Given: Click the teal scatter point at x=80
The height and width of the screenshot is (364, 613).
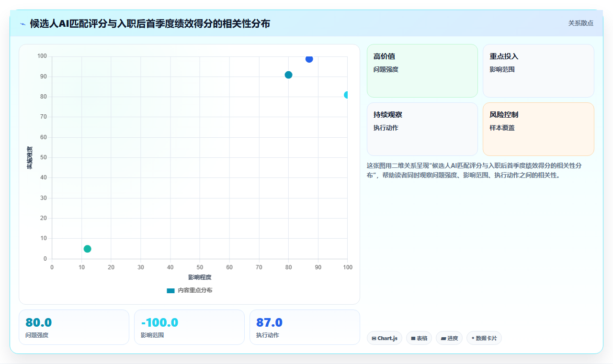Looking at the screenshot, I should click(288, 75).
